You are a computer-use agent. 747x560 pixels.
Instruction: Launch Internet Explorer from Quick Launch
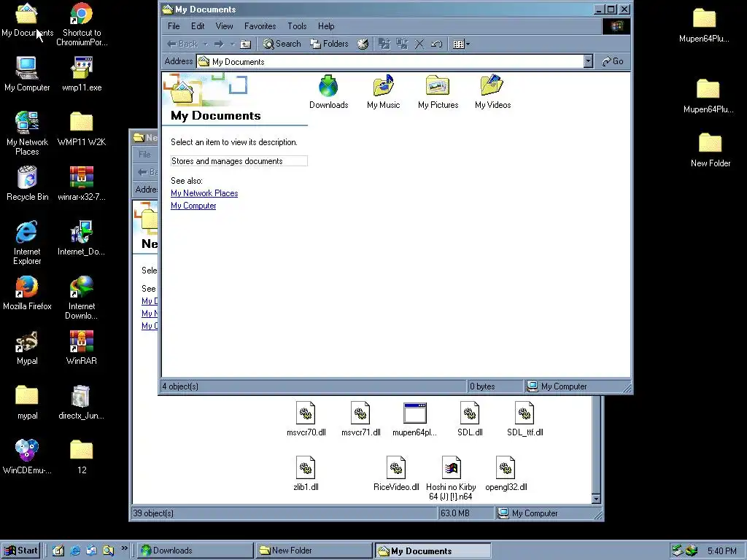pos(75,551)
